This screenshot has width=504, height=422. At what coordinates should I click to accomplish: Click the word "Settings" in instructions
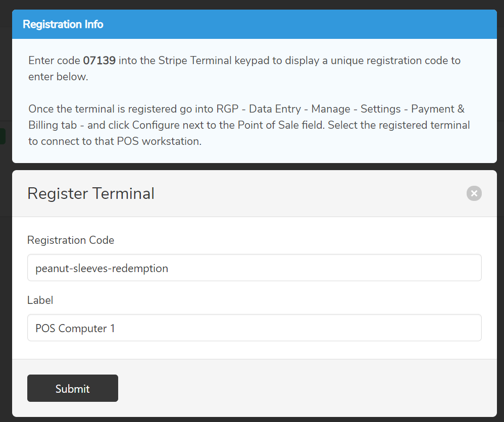pos(381,109)
